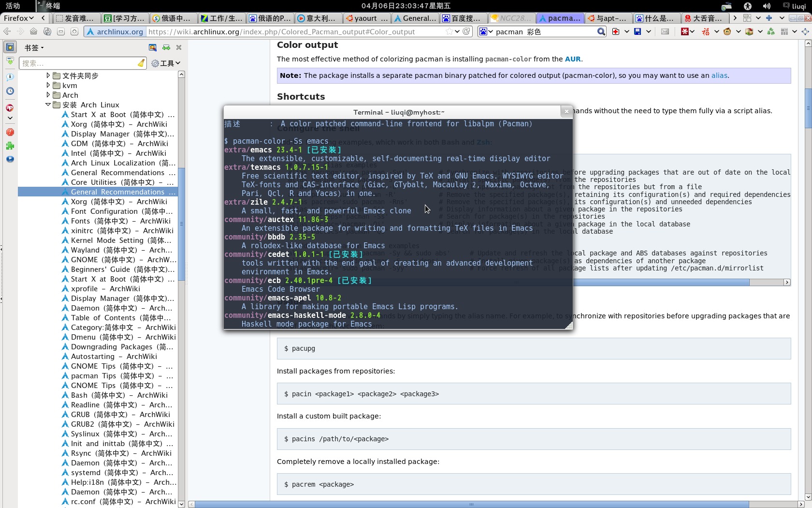The width and height of the screenshot is (812, 508).
Task: Open the downloads panel icon in left strip
Action: (10, 60)
